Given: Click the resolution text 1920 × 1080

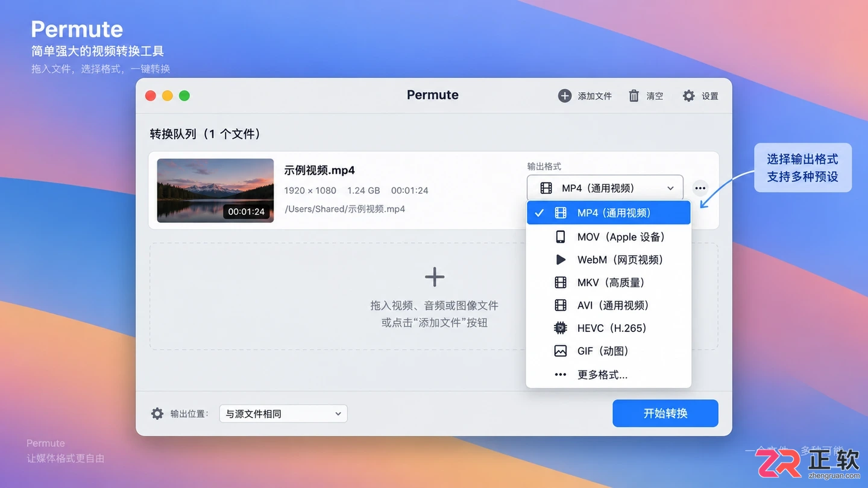Looking at the screenshot, I should 310,190.
